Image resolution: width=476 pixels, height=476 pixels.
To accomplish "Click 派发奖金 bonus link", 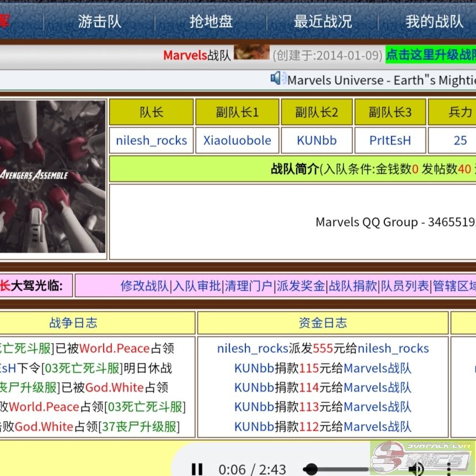I will (x=301, y=286).
